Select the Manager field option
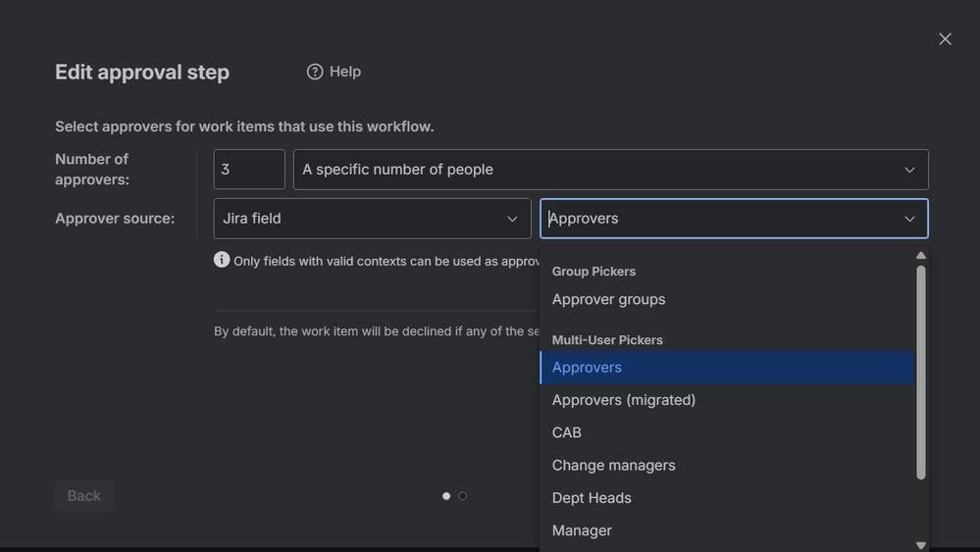The height and width of the screenshot is (552, 980). [x=582, y=530]
